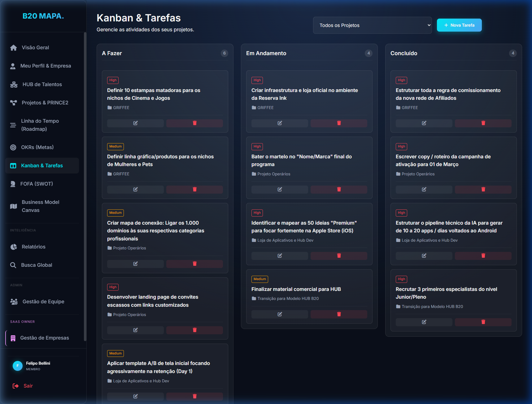
Task: Click 'Kanban & Tarefas' page heading
Action: pyautogui.click(x=138, y=18)
